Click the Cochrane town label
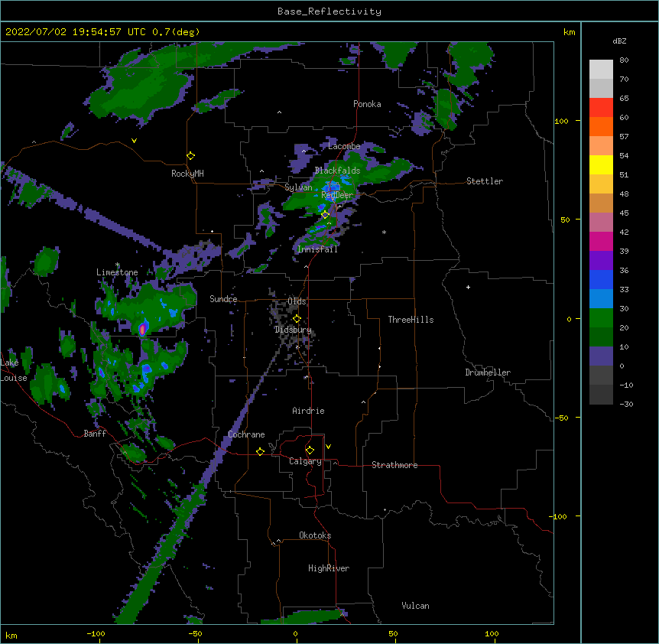This screenshot has width=659, height=644. coord(246,434)
